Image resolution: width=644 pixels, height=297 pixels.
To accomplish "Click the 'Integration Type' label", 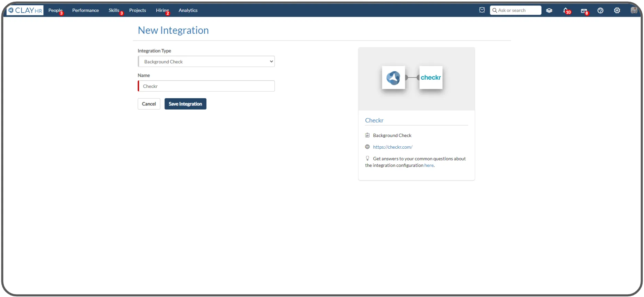I will pyautogui.click(x=154, y=51).
